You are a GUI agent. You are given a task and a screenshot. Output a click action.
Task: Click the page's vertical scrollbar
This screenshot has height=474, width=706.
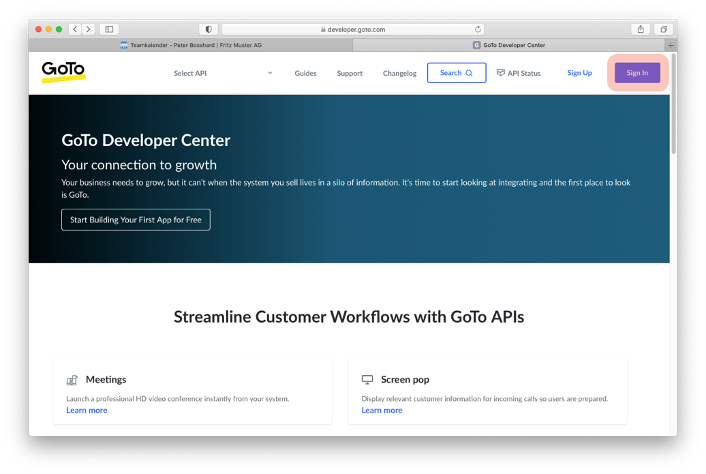pos(674,104)
